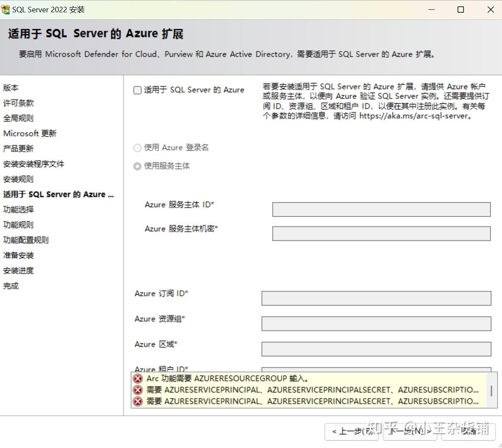The height and width of the screenshot is (448, 502).
Task: Click the Azure 服务主体机密 input field
Action: 381,234
